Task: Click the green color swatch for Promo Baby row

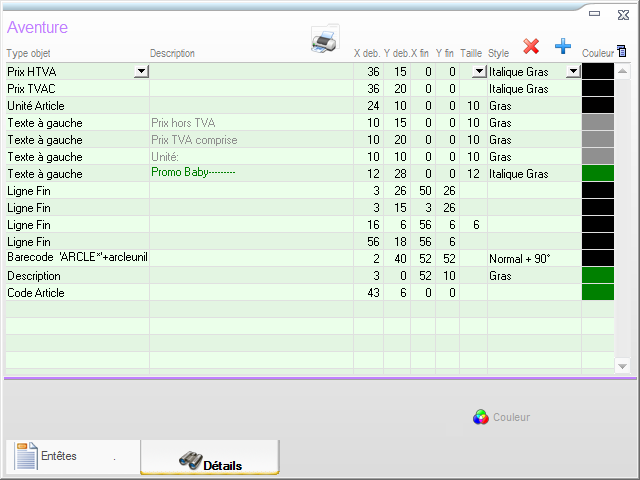Action: click(x=597, y=174)
